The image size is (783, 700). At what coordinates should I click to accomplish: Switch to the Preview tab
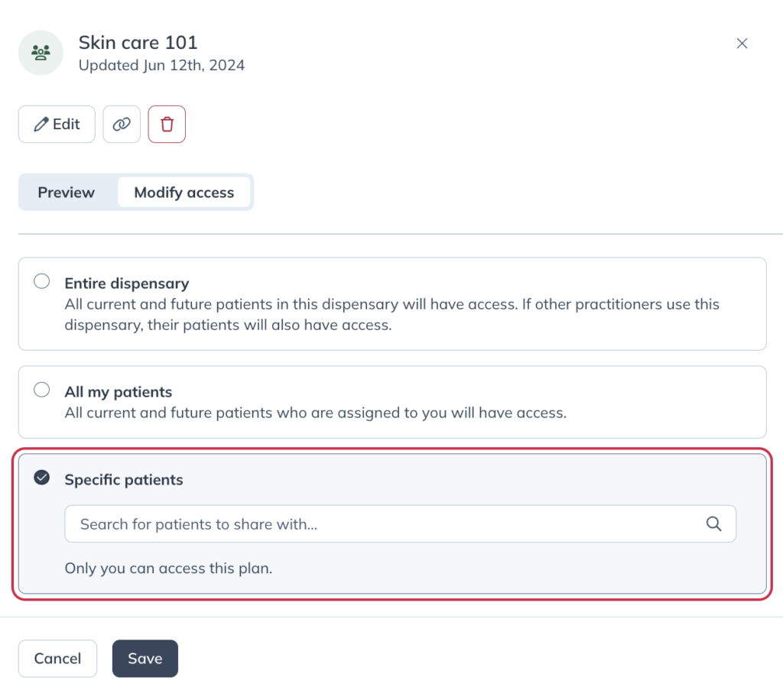point(67,192)
